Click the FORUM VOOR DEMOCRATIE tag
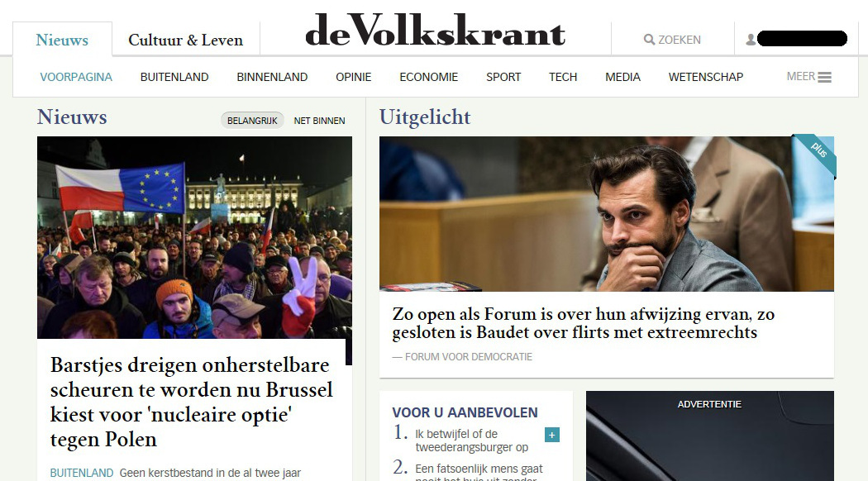The width and height of the screenshot is (868, 481). 469,357
